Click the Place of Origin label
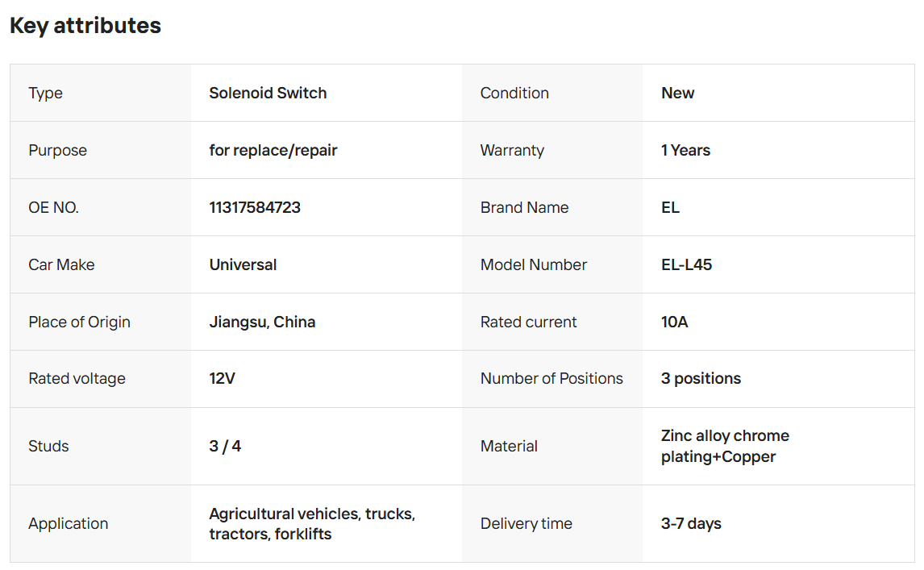 tap(79, 322)
